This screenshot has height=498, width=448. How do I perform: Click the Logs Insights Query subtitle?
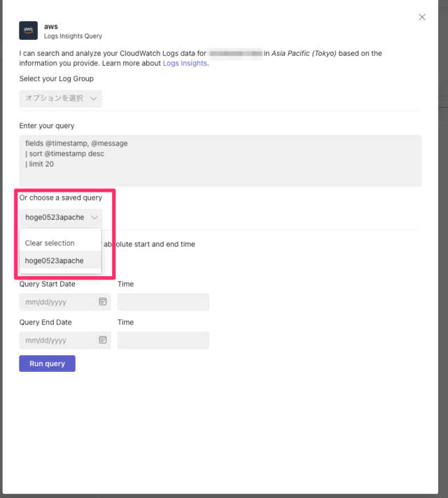(x=72, y=36)
